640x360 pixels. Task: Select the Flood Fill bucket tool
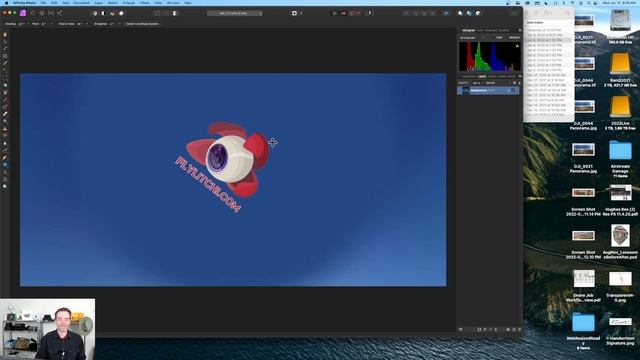click(x=5, y=85)
